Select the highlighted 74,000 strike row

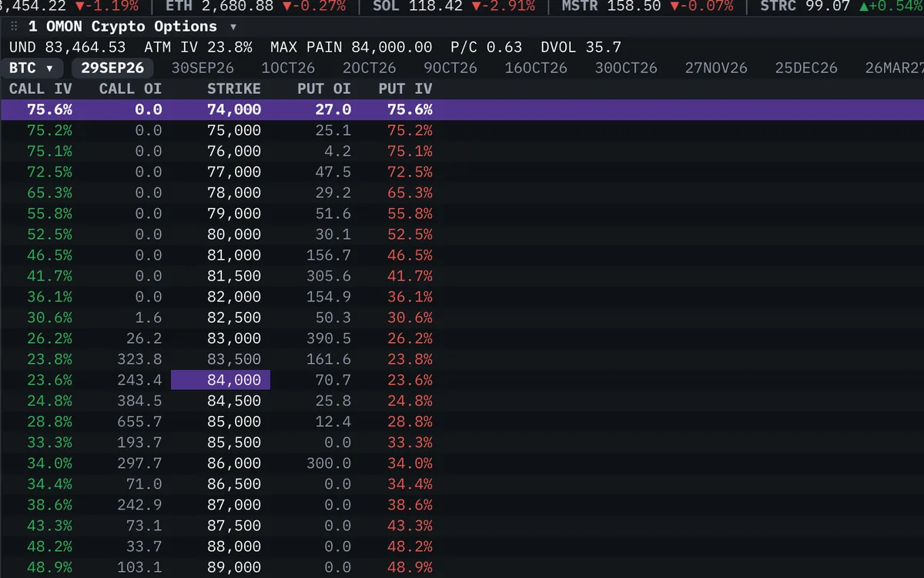pyautogui.click(x=462, y=109)
